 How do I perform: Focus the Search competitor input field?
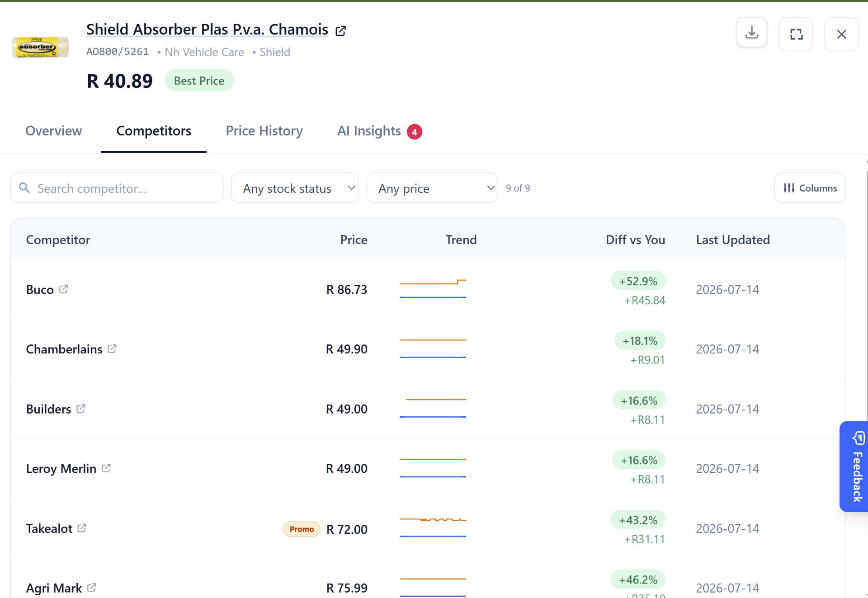[117, 188]
